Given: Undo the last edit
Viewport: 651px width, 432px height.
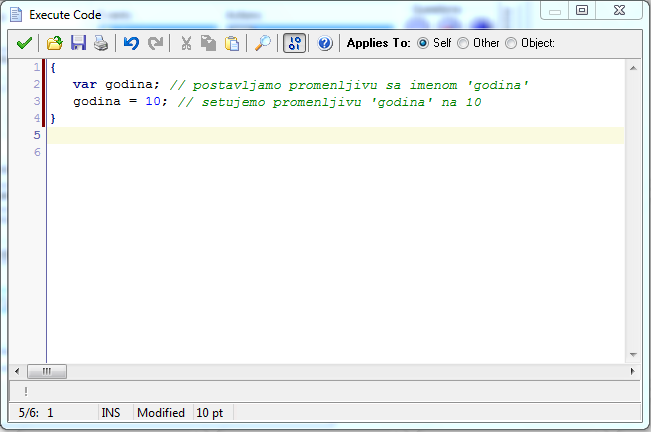Looking at the screenshot, I should [x=131, y=43].
